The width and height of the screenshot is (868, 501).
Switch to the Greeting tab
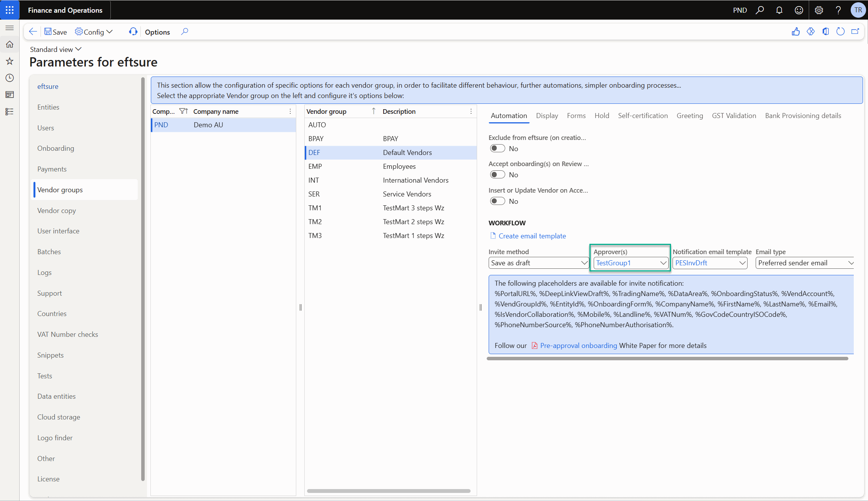click(x=690, y=116)
